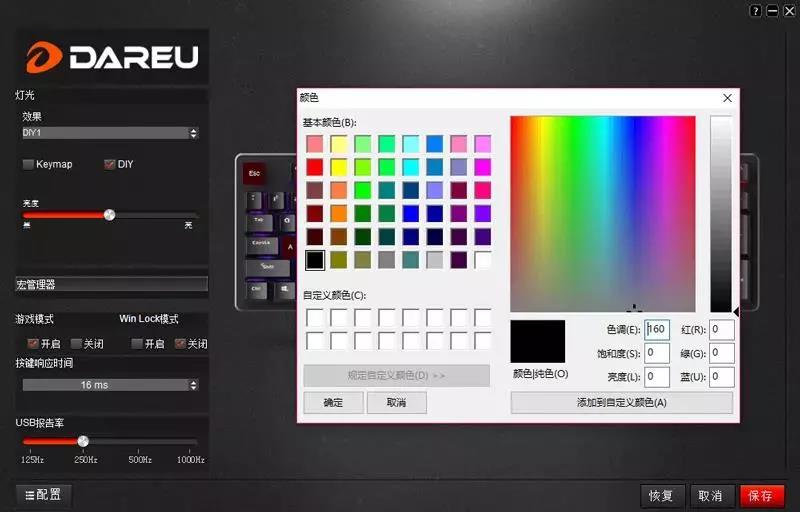Select the first empty custom color slot
Image resolution: width=800 pixels, height=512 pixels.
tap(315, 317)
